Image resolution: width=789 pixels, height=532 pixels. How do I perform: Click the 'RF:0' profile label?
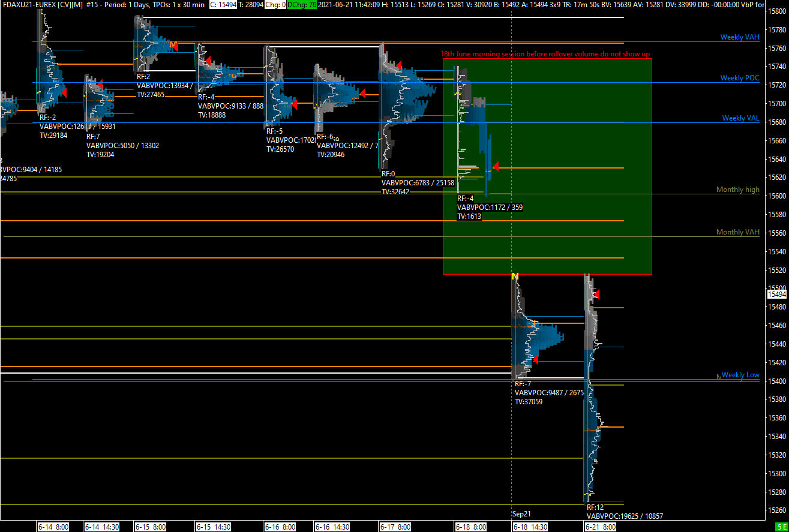pos(389,173)
